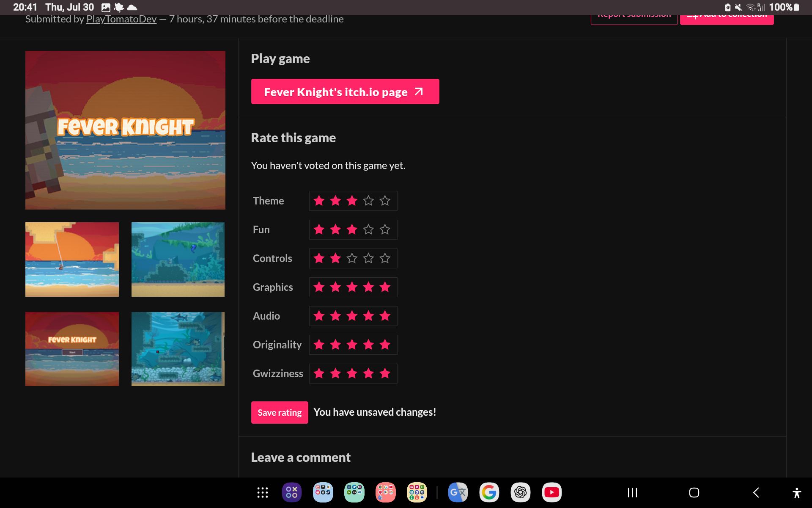
Task: Give Fun five stars
Action: tap(385, 229)
